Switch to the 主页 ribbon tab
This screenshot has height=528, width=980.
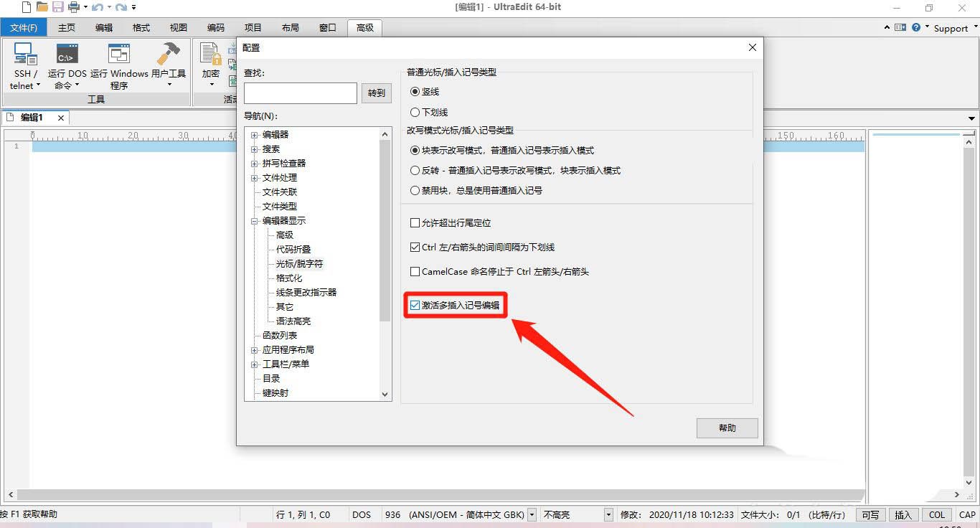pyautogui.click(x=67, y=27)
